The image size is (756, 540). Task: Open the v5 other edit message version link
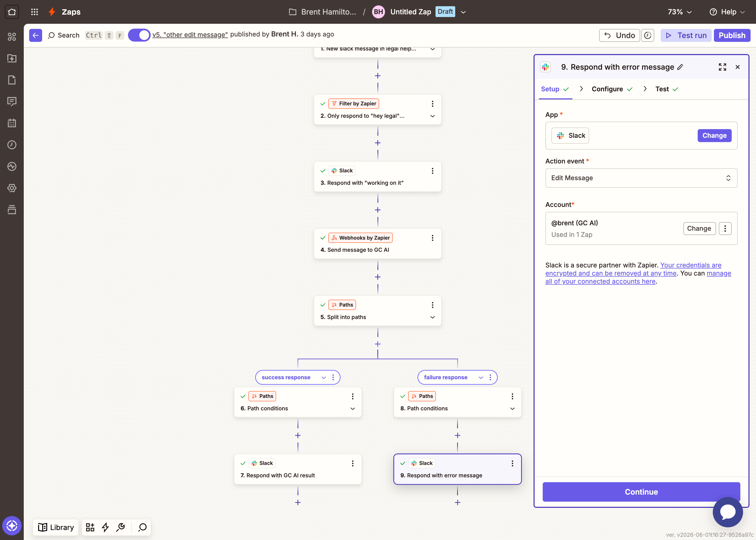[190, 35]
